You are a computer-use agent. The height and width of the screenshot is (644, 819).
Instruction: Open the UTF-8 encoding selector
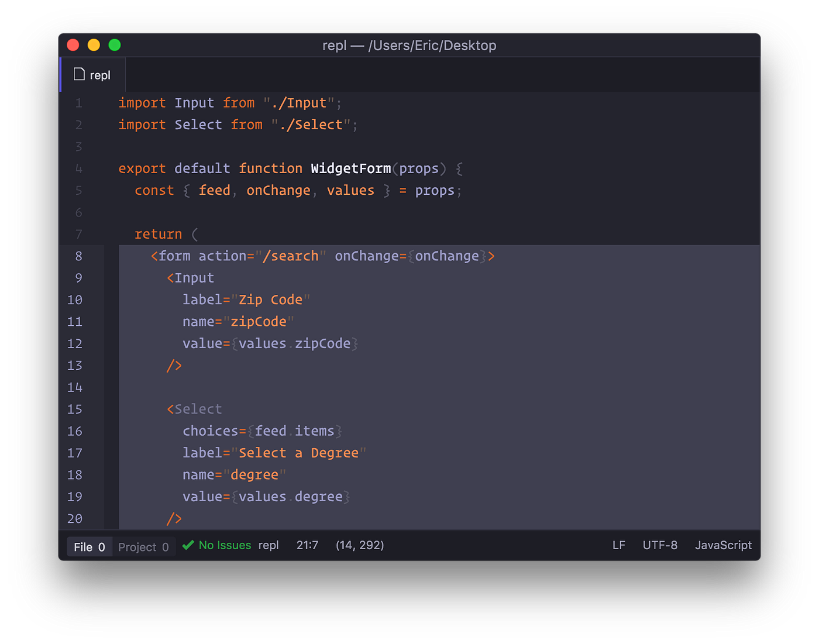(x=660, y=545)
